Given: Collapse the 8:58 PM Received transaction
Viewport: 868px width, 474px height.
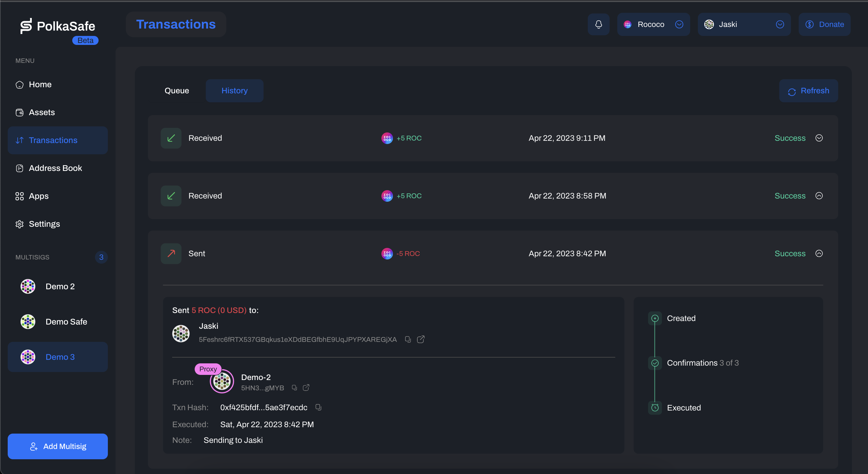Looking at the screenshot, I should (819, 196).
